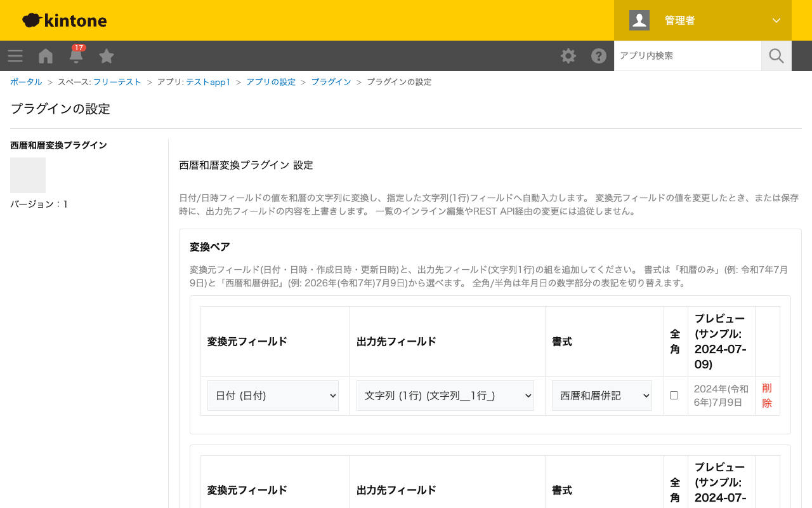The image size is (812, 508).
Task: Click the プラグインの設定 page heading
Action: coord(60,109)
